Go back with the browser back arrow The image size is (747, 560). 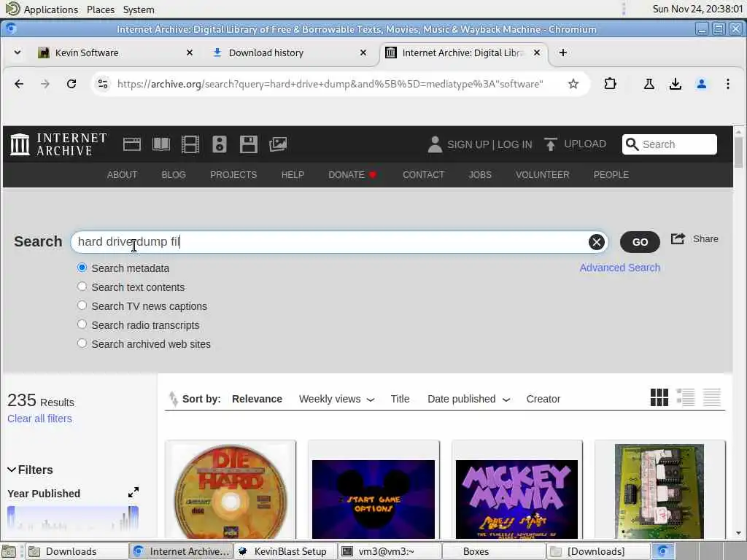19,85
